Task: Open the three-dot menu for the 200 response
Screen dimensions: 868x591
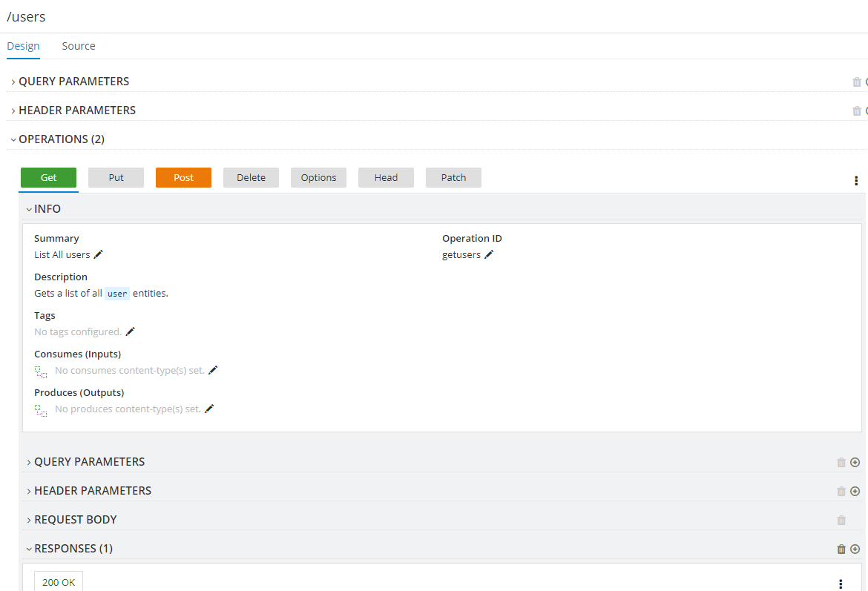Action: [x=841, y=584]
